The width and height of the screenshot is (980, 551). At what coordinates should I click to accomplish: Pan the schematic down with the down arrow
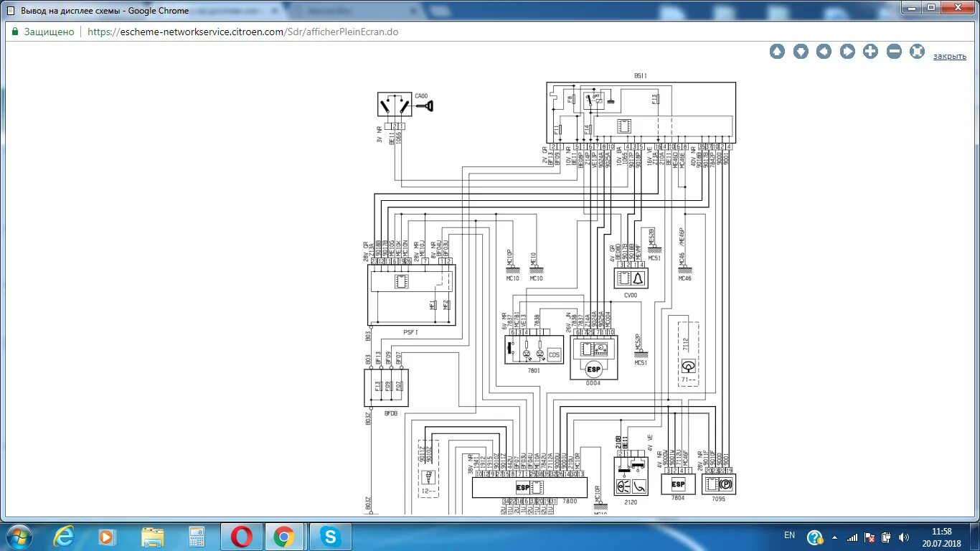coord(801,52)
